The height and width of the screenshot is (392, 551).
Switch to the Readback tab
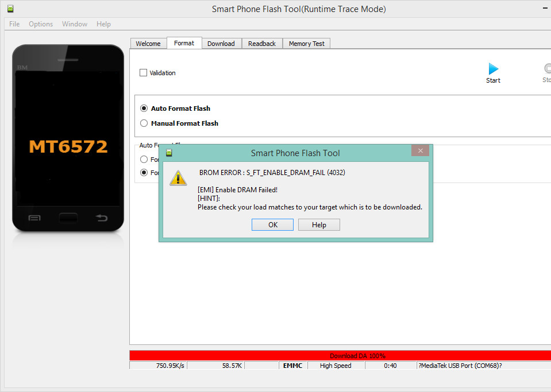click(x=262, y=44)
